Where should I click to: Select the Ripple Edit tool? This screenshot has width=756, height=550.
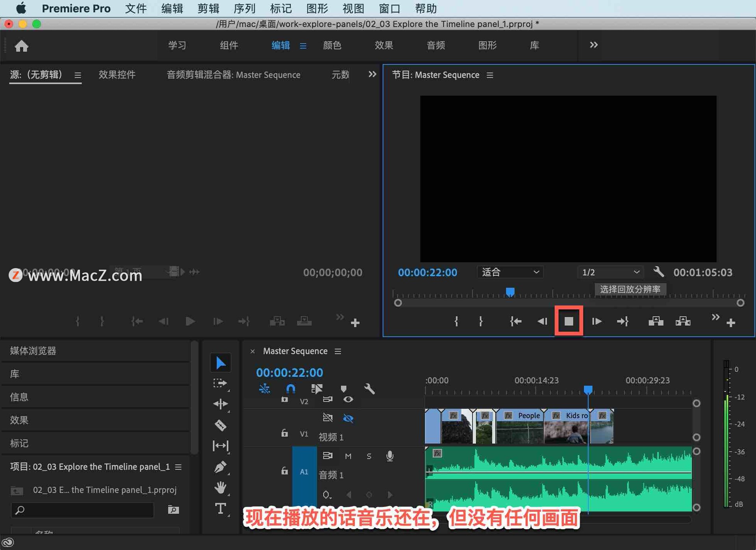click(220, 404)
